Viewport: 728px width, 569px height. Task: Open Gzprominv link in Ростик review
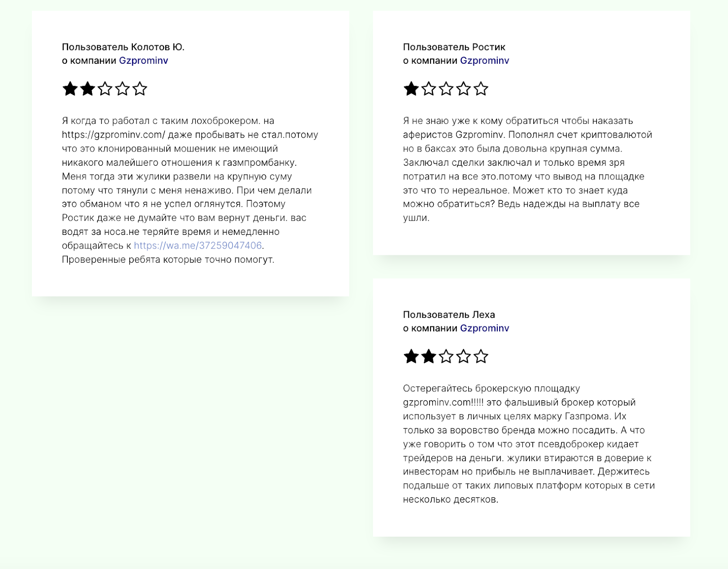[x=485, y=61]
